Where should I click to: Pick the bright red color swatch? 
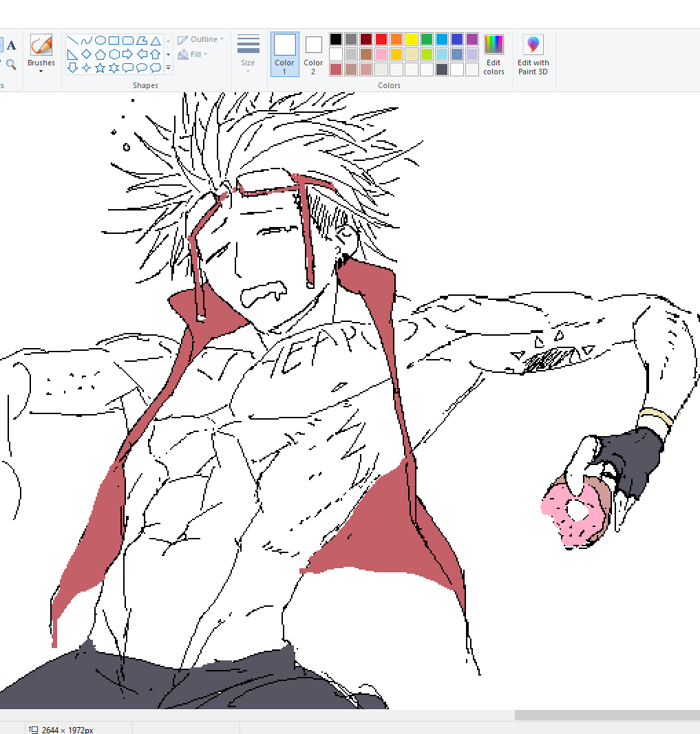381,39
